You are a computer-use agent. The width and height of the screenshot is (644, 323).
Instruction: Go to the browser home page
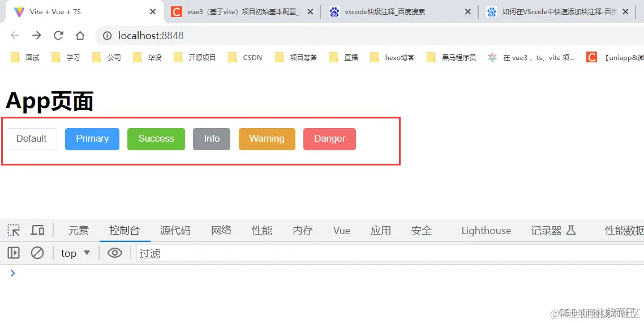pyautogui.click(x=80, y=35)
